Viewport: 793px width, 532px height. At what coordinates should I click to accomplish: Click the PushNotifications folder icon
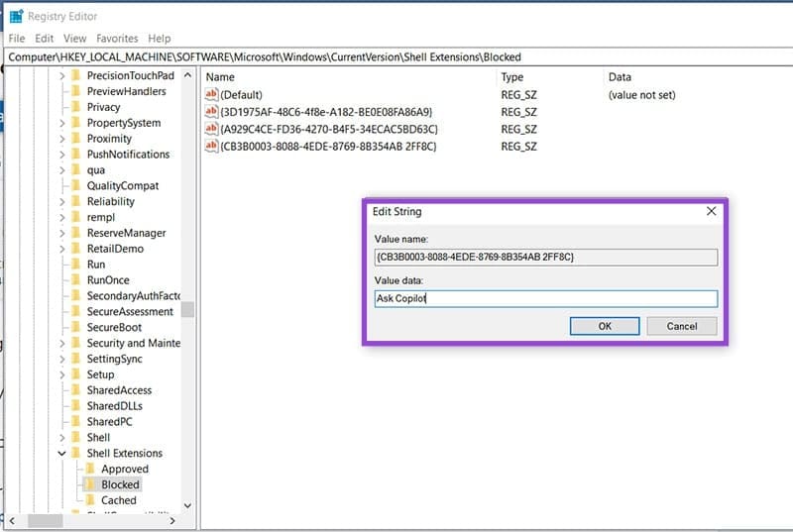pyautogui.click(x=76, y=155)
